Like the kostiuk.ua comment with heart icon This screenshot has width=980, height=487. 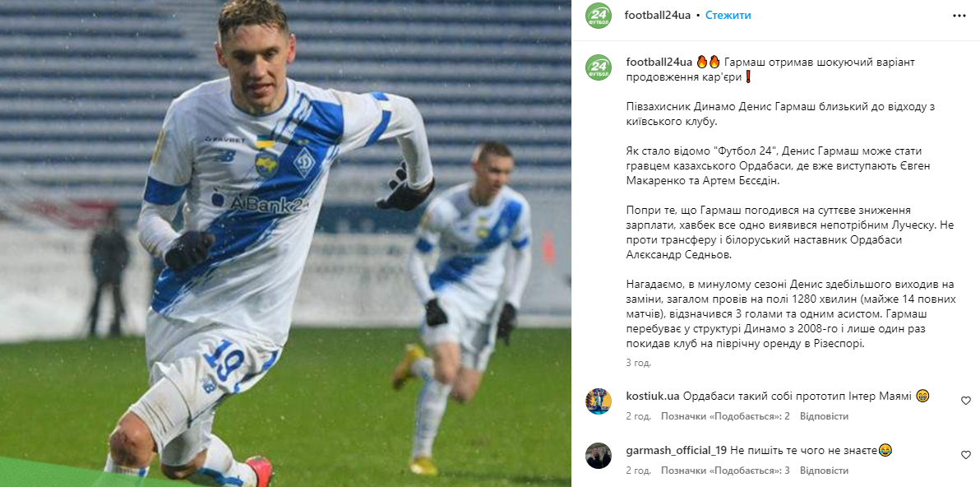pyautogui.click(x=966, y=401)
